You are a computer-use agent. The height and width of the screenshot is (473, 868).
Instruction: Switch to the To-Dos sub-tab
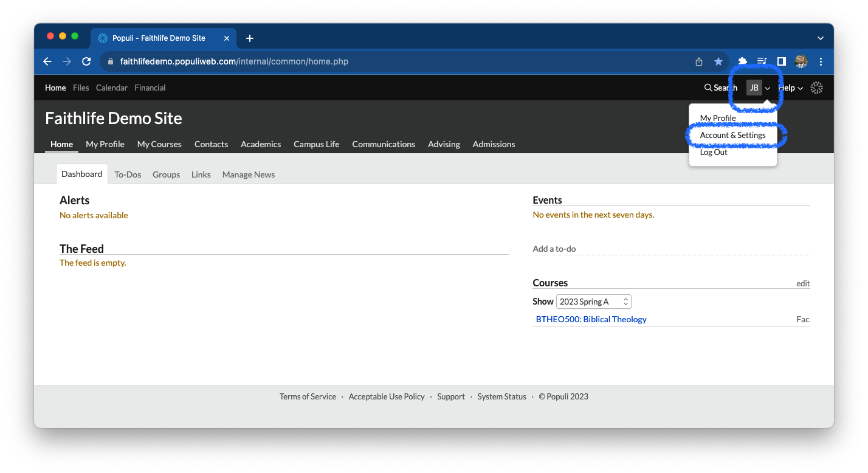point(128,174)
